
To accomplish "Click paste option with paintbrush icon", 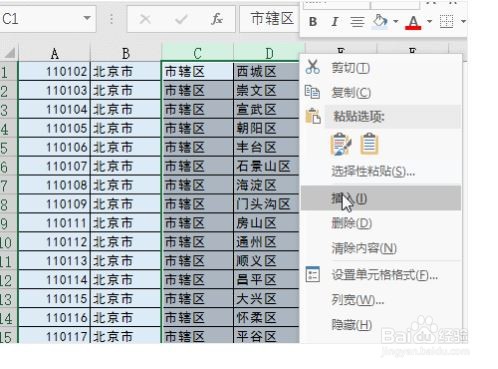I will (x=341, y=144).
